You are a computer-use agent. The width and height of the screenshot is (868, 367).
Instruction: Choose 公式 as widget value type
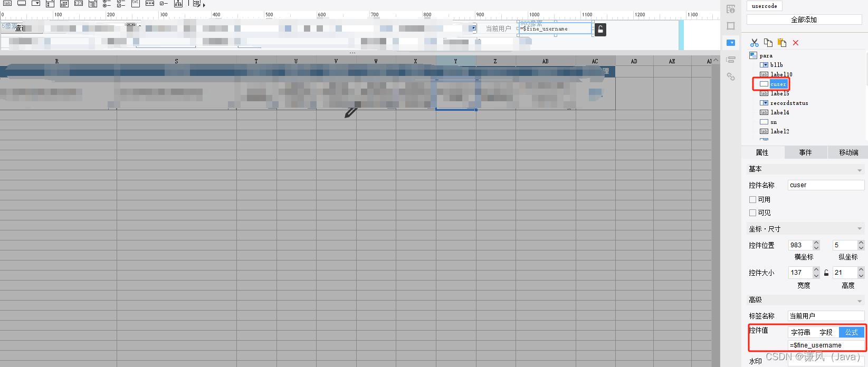point(851,332)
